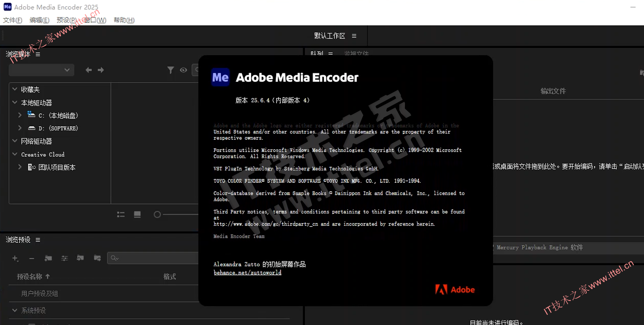Open the 文件 menu

[12, 20]
